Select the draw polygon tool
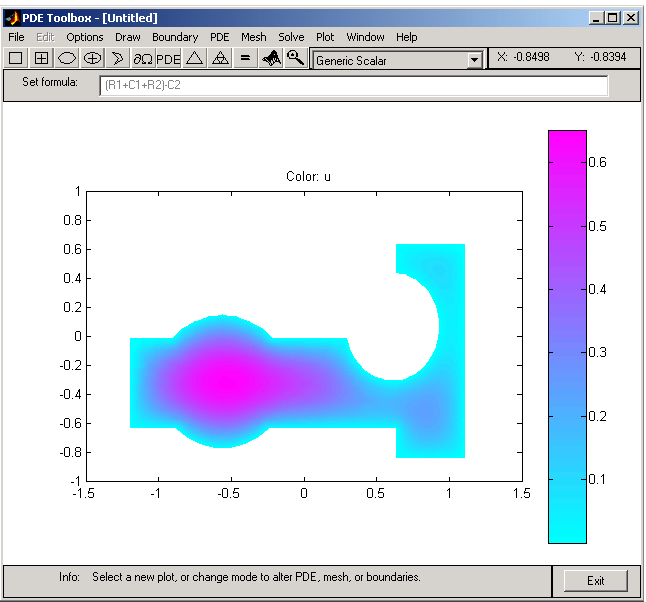This screenshot has height=602, width=646. click(117, 58)
